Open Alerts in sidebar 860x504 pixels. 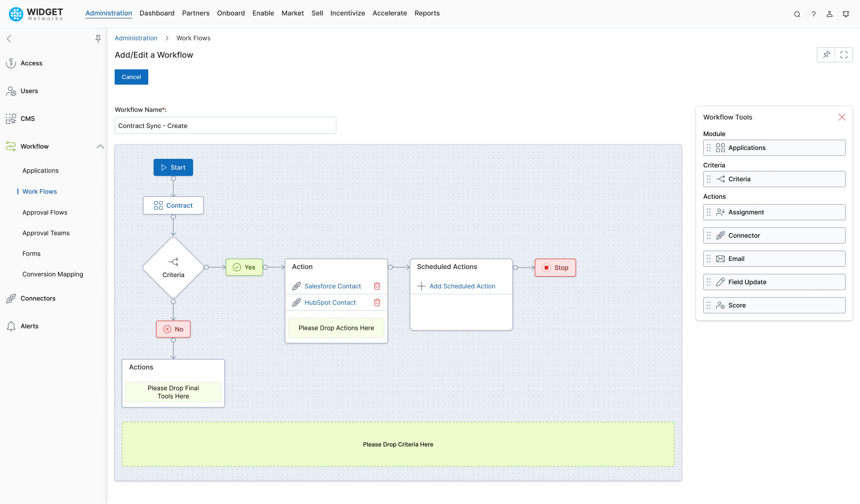click(x=30, y=326)
